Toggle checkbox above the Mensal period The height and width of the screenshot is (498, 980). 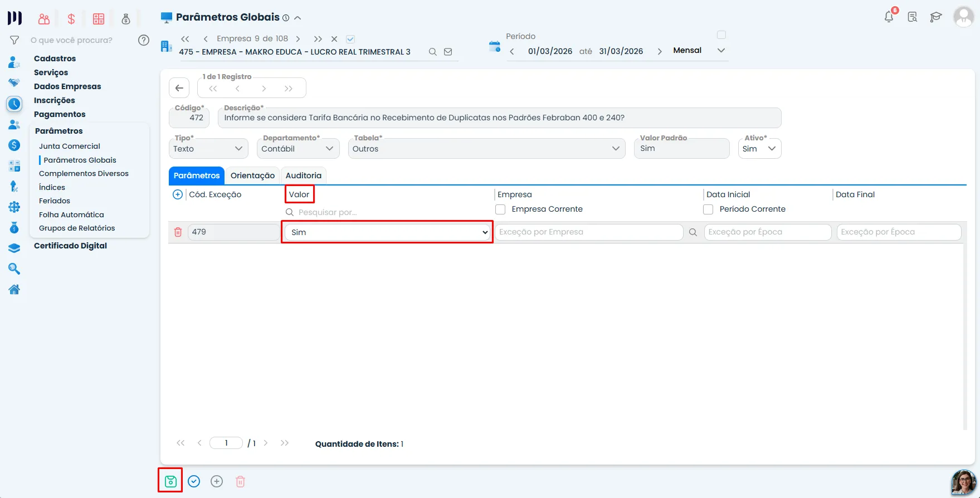[x=721, y=35]
